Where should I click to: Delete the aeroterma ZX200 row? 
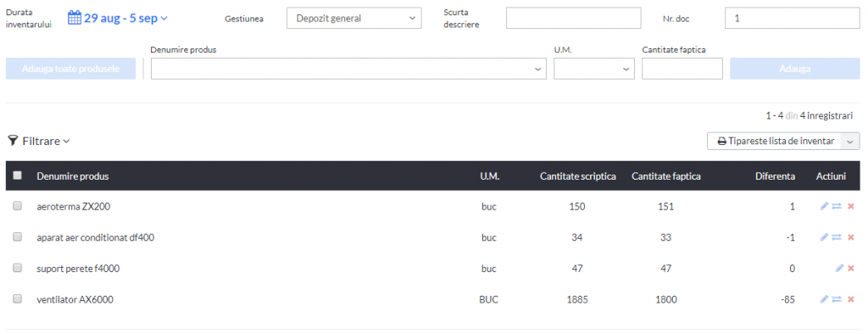851,206
